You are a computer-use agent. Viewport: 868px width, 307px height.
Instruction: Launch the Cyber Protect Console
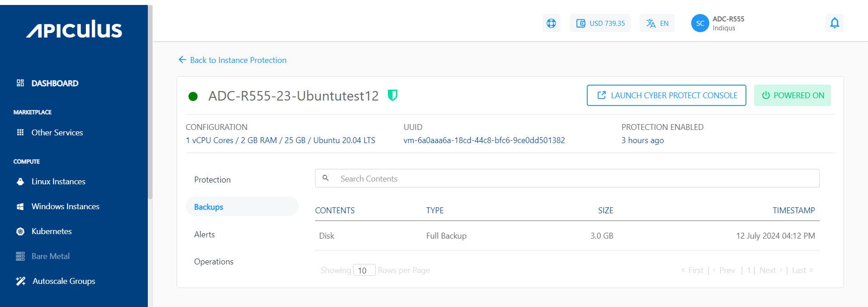(x=666, y=95)
